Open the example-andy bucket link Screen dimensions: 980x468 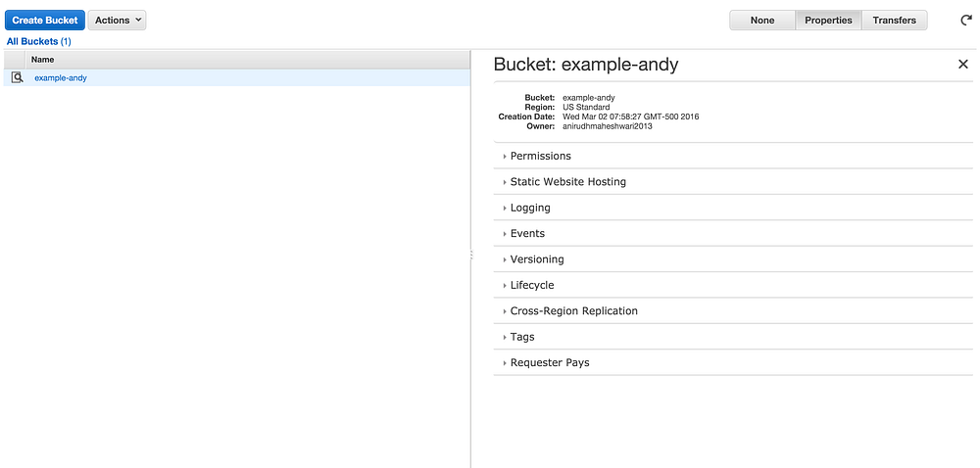point(61,78)
